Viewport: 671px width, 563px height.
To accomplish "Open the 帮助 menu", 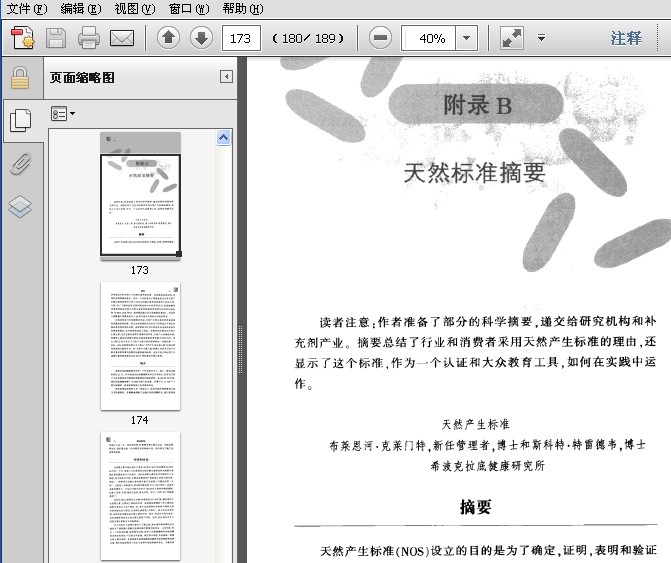I will (x=243, y=8).
